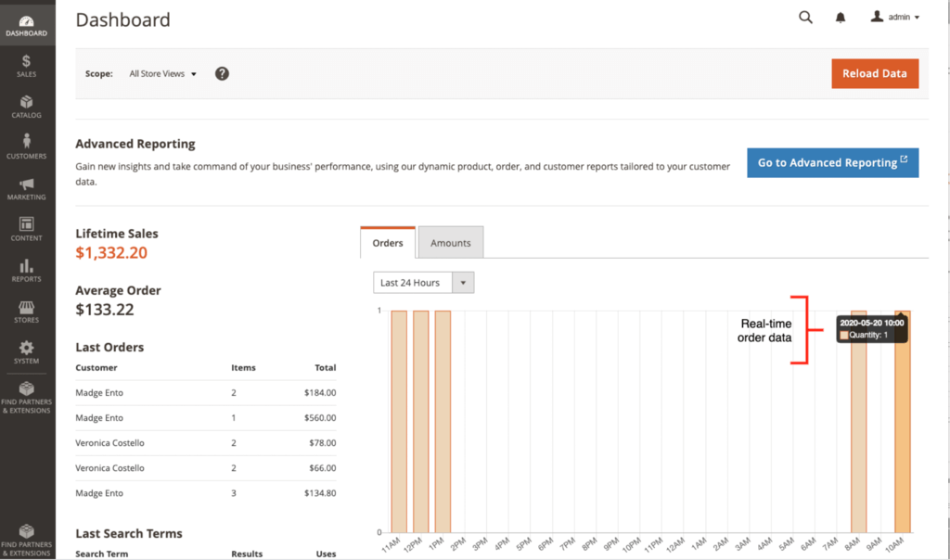Open the Catalog section icon

coord(27,107)
